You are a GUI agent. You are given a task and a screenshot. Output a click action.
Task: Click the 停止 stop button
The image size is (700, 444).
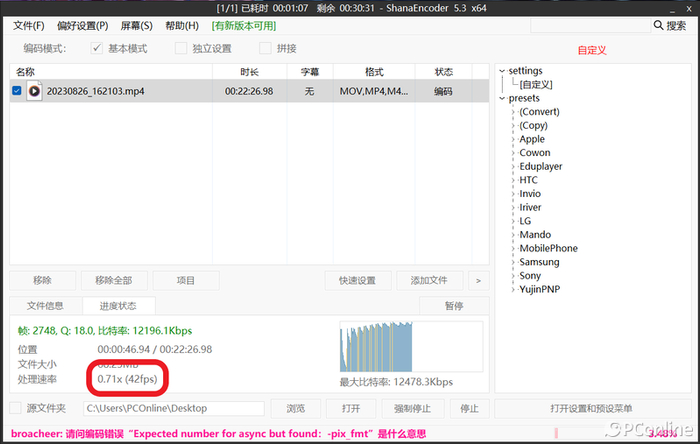(469, 408)
